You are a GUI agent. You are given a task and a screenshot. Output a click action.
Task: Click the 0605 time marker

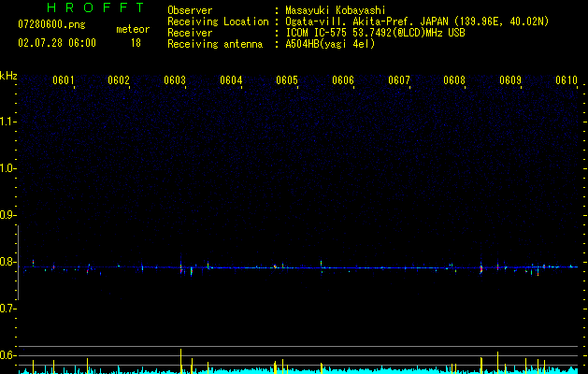click(x=287, y=80)
